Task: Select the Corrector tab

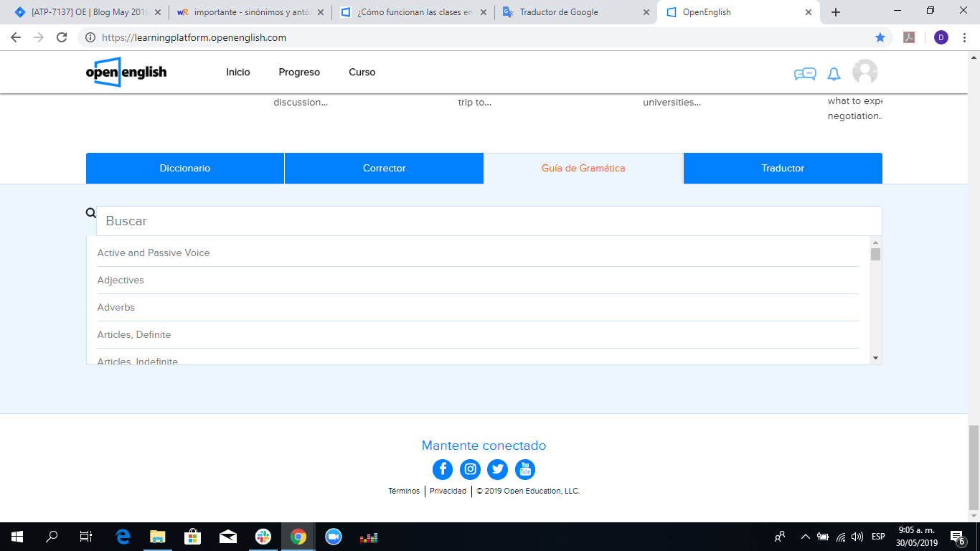Action: coord(384,168)
